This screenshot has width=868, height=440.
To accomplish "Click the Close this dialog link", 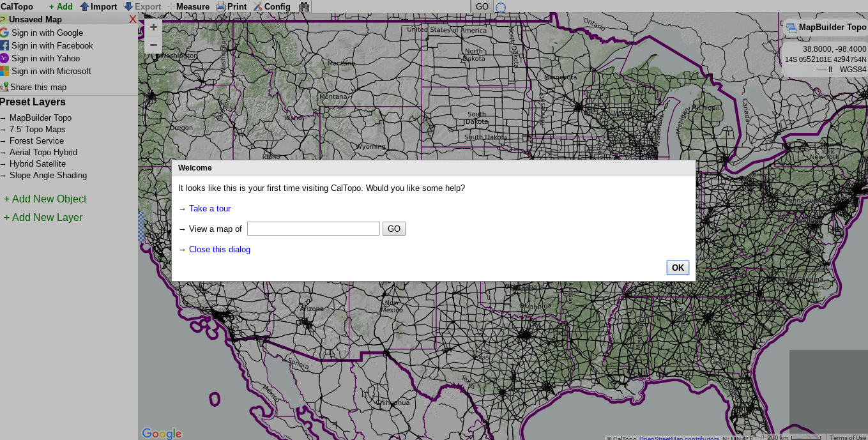I will pos(220,249).
